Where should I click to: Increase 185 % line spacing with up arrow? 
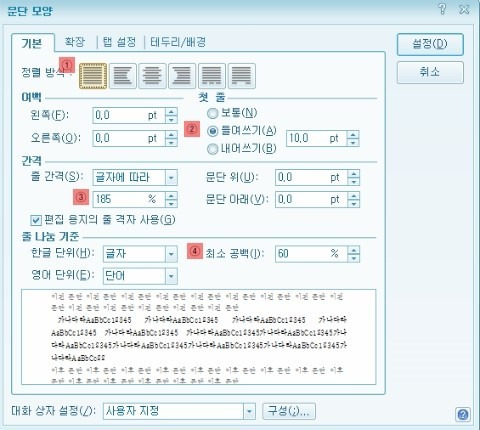coord(171,196)
